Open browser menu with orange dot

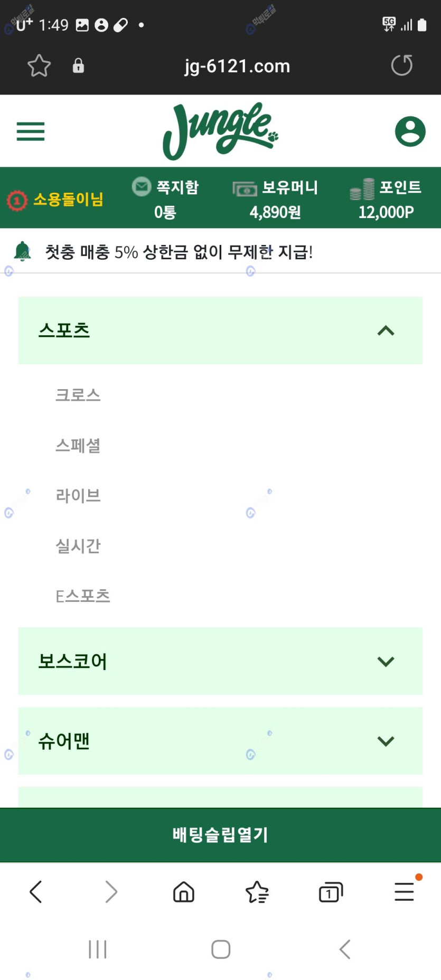coord(405,891)
